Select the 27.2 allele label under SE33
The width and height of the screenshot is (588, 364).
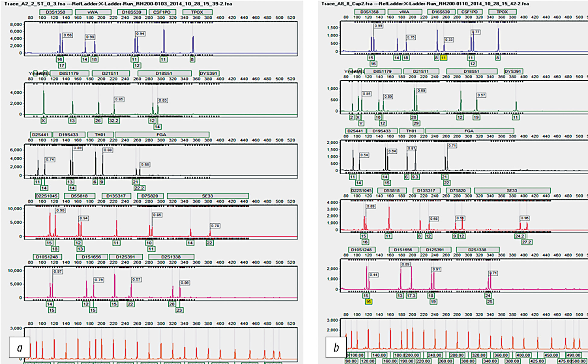pos(526,242)
